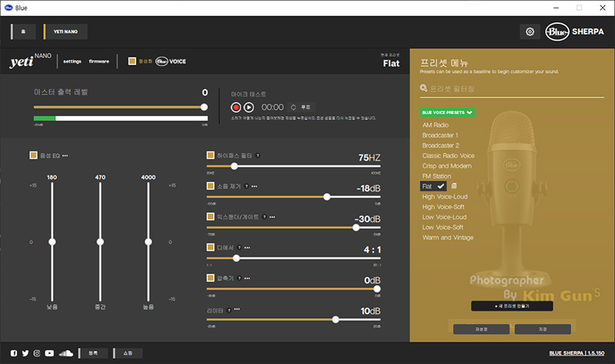Select the Classic Radio Voice preset

[448, 156]
